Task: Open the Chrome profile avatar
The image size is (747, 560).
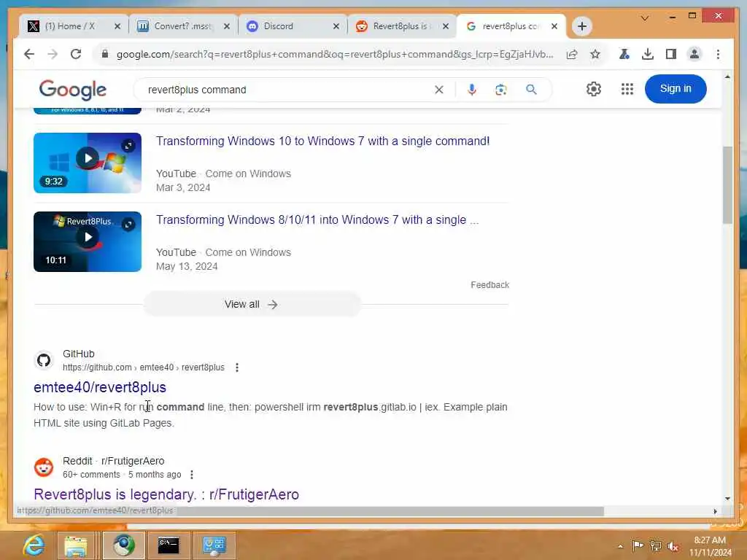Action: tap(694, 54)
